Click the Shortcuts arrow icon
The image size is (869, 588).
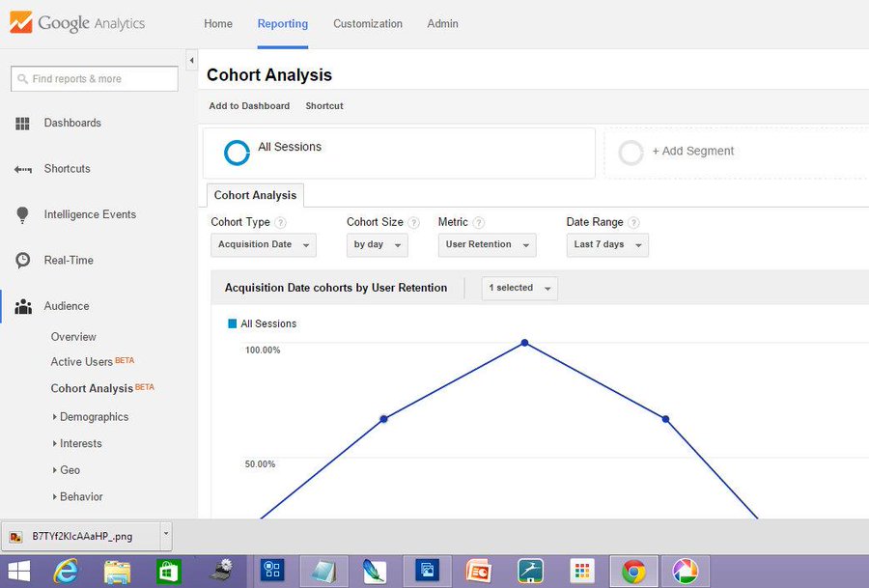[23, 169]
